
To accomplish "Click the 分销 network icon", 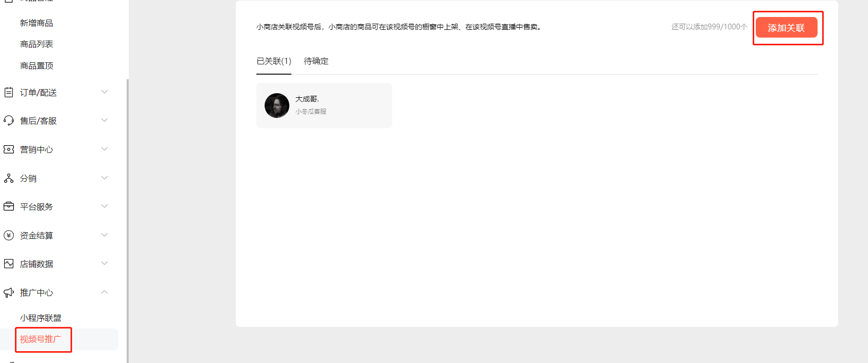I will click(x=9, y=178).
